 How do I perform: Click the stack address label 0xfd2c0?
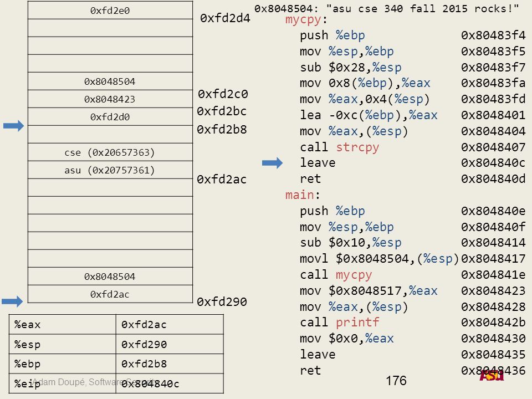point(223,94)
